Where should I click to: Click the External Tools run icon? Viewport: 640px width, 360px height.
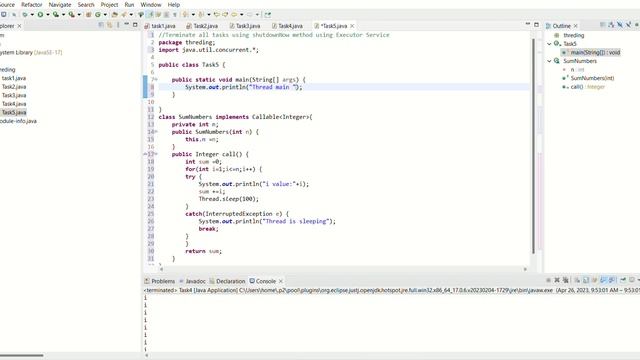click(x=72, y=14)
